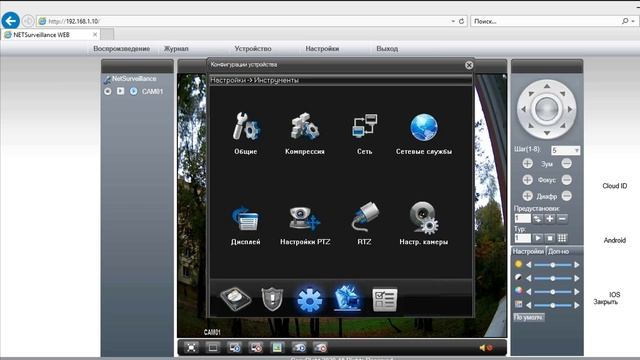Click the round icon left of CAM01
The width and height of the screenshot is (640, 360).
click(x=108, y=91)
